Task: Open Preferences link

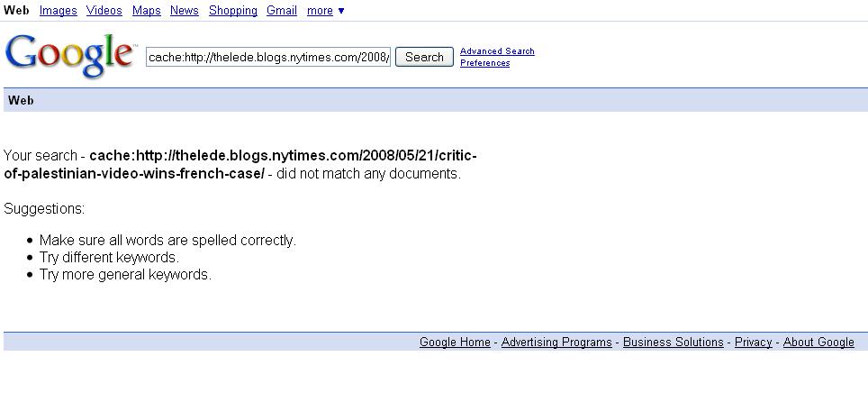Action: click(485, 62)
